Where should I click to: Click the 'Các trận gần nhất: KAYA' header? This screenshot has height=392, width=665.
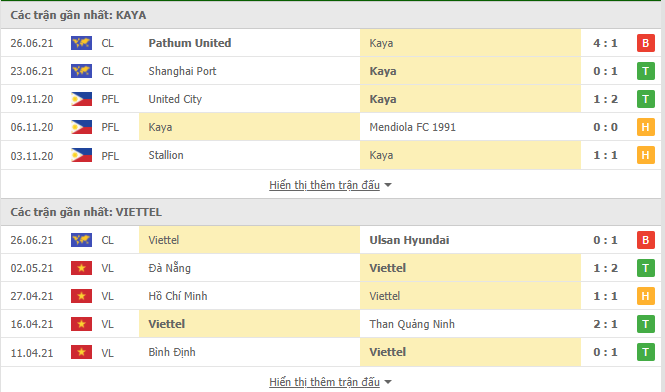coord(78,15)
